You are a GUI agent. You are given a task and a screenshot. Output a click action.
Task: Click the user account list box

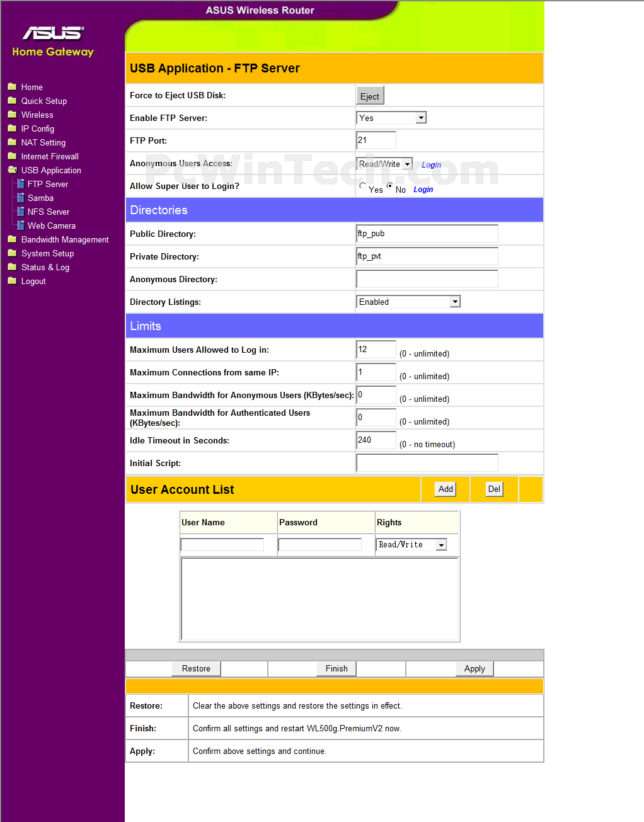pos(319,599)
